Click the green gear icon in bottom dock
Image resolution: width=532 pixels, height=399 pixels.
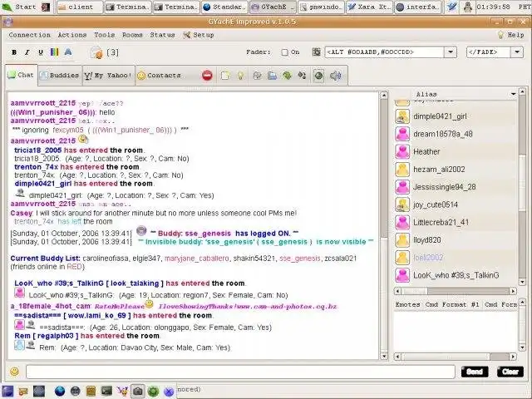click(153, 392)
